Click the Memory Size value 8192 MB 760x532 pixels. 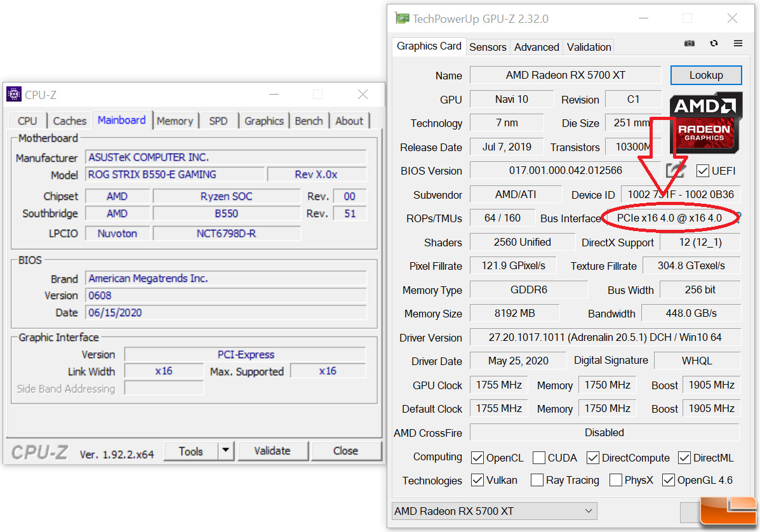[x=514, y=314]
